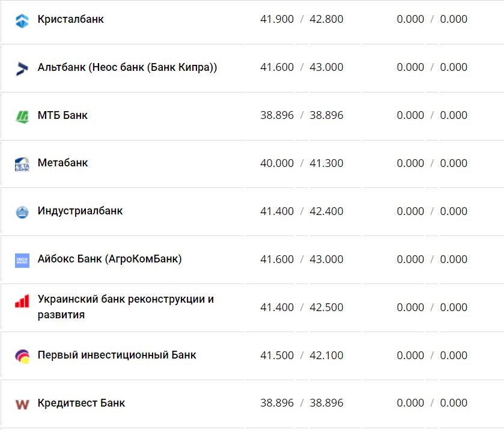Click the Первый инвестиционный Банк logo
504x430 pixels.
(x=22, y=356)
